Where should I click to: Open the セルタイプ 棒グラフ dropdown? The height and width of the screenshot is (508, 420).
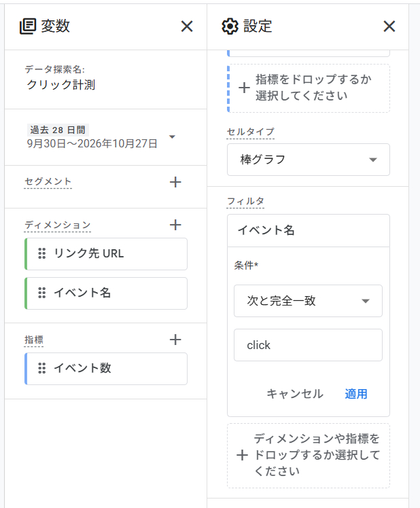309,160
